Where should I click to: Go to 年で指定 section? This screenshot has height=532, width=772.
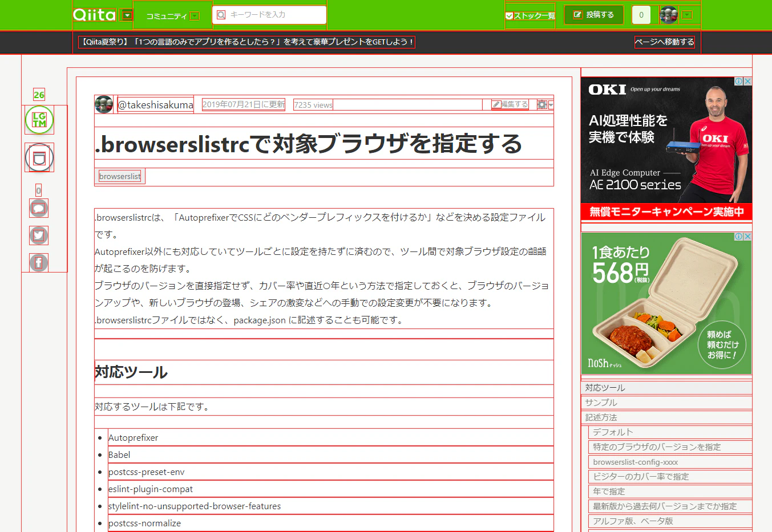[670, 492]
